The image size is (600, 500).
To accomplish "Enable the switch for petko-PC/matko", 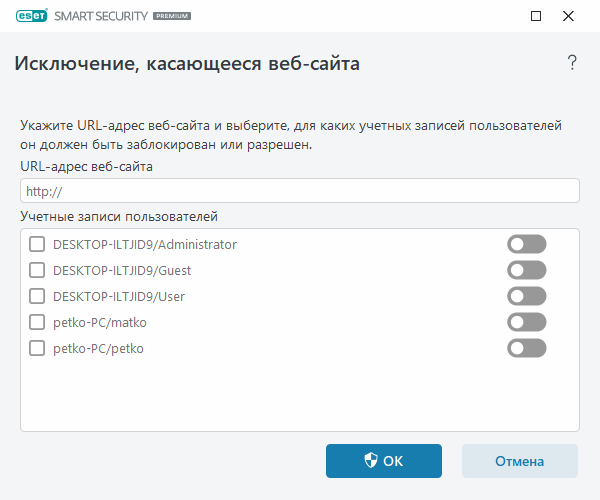I will (527, 322).
